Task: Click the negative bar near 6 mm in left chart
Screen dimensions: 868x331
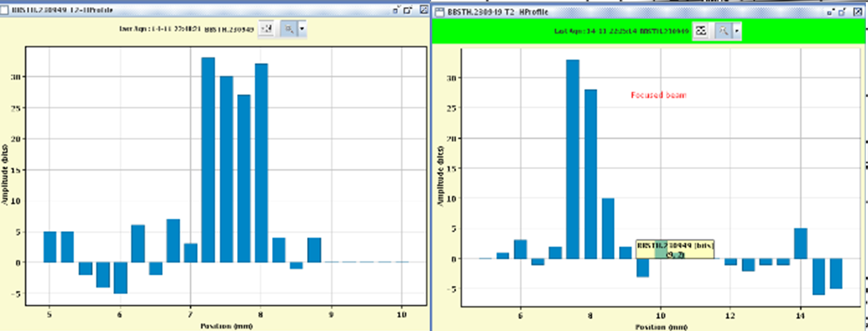Action: [x=121, y=277]
